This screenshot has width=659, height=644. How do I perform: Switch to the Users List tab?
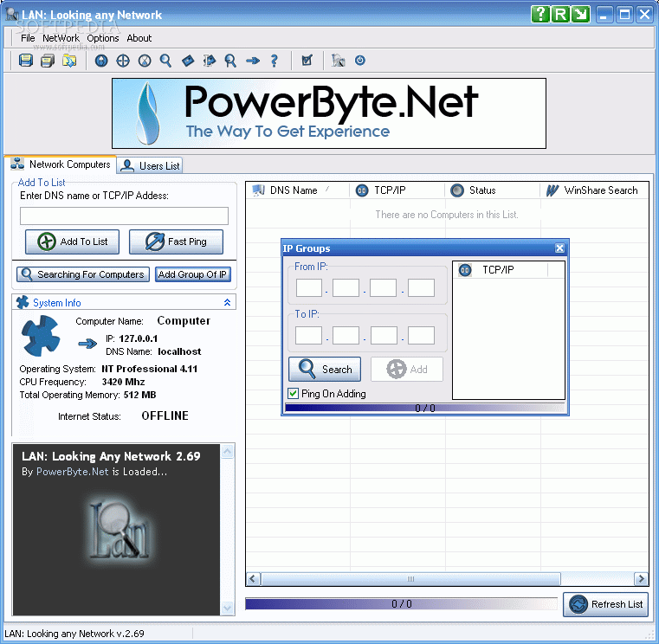[x=150, y=165]
